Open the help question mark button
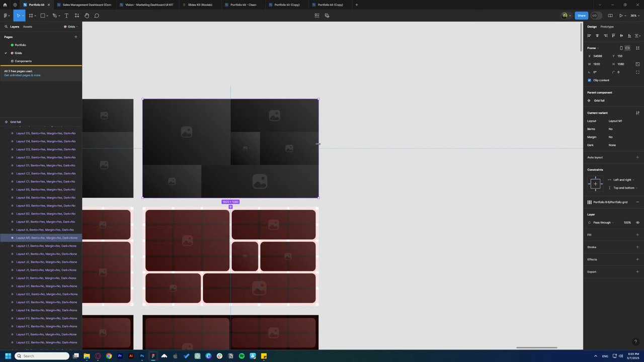Viewport: 644px width, 362px height. pos(635,342)
